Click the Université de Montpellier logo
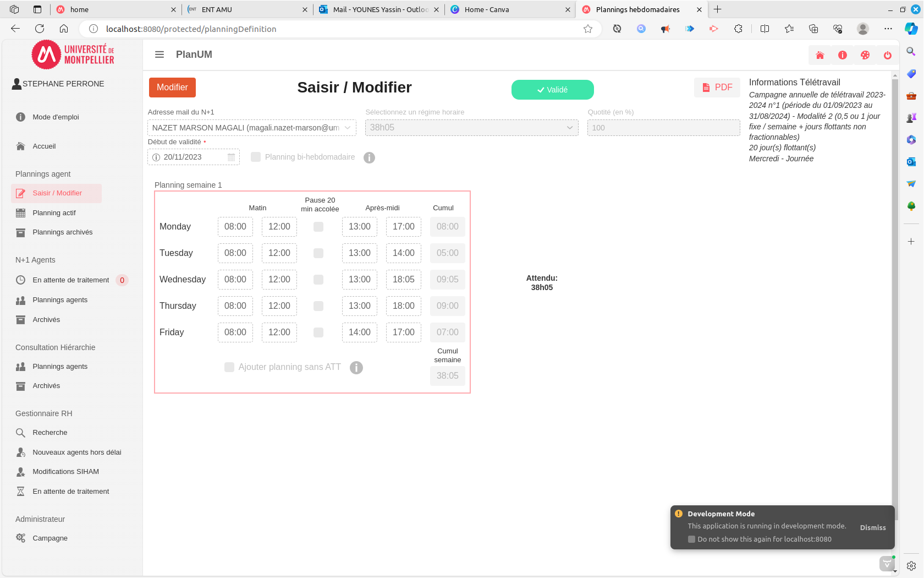Viewport: 924px width, 578px height. pyautogui.click(x=73, y=54)
